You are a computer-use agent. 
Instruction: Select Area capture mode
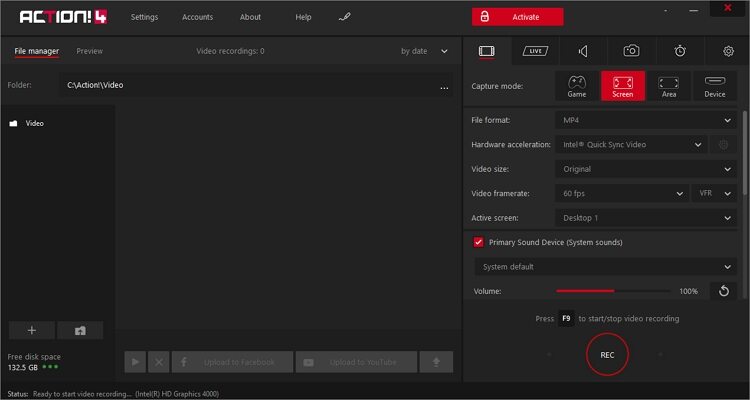click(x=669, y=86)
